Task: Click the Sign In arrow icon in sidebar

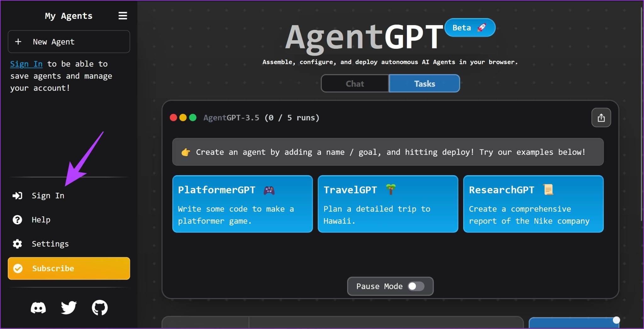Action: 17,196
